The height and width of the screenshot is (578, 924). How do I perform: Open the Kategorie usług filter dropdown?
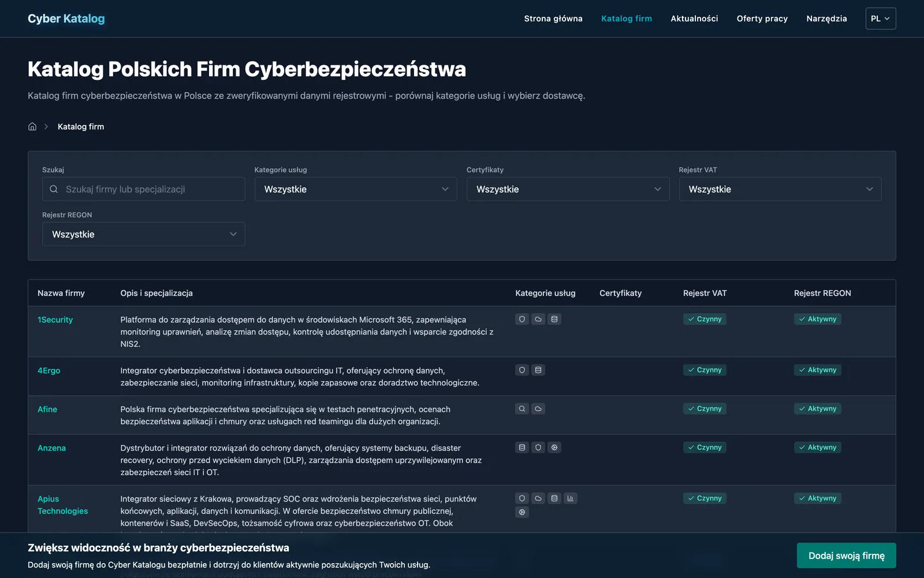click(x=356, y=189)
